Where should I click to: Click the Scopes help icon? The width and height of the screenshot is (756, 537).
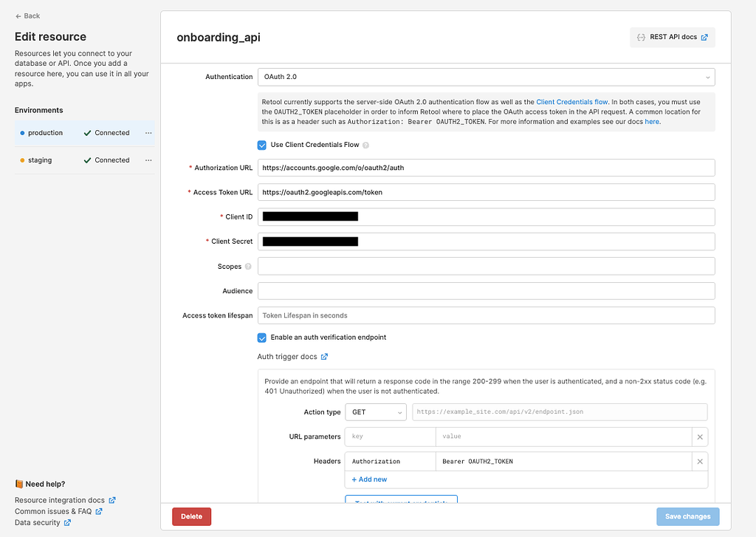pos(248,267)
